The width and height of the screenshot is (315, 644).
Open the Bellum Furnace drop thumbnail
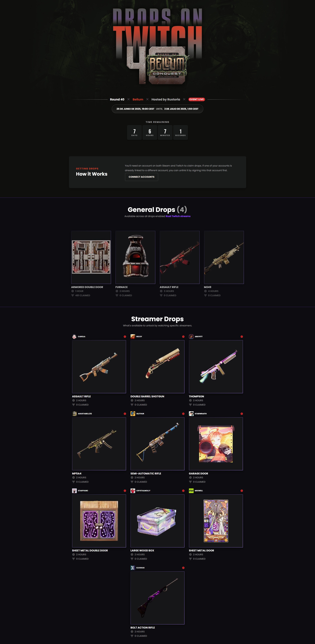point(135,257)
